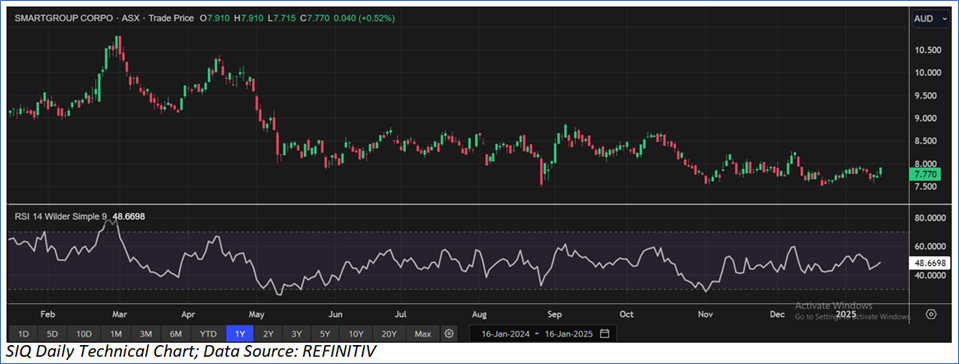Select the 1D time range
959x364 pixels.
pyautogui.click(x=23, y=334)
